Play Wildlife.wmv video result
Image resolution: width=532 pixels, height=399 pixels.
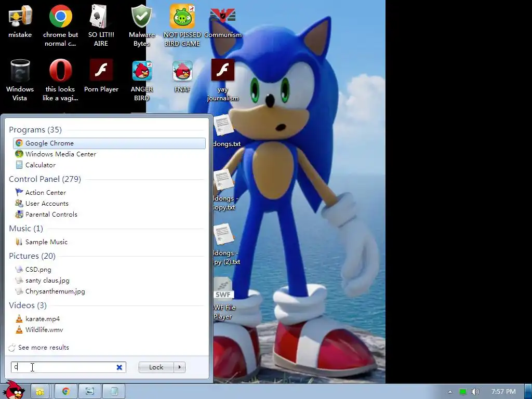coord(109,330)
